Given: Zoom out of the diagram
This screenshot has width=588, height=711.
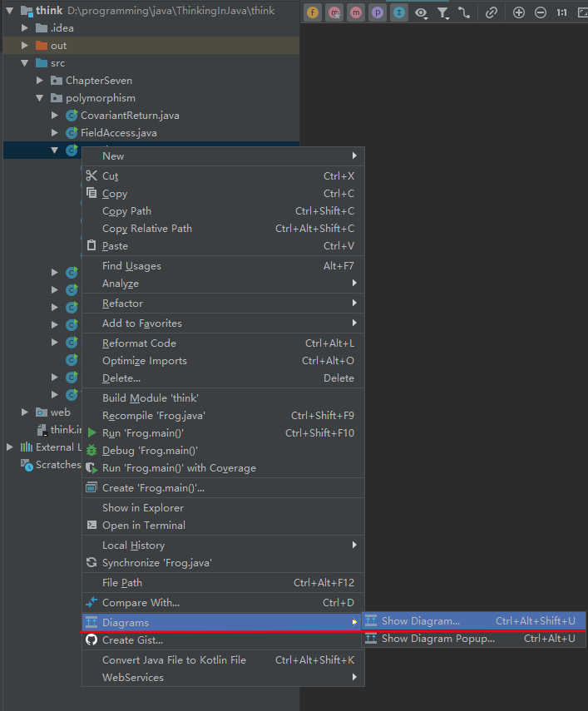Looking at the screenshot, I should (540, 12).
